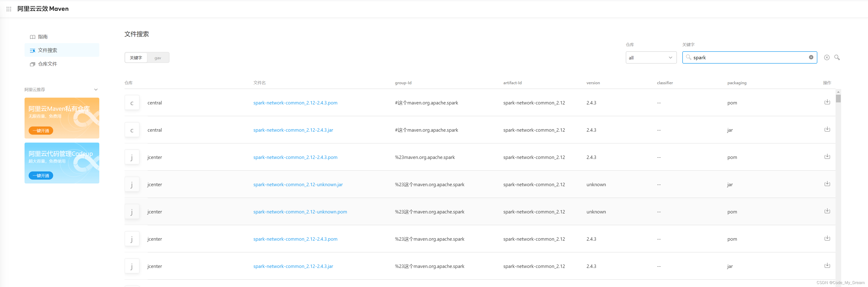Click the 阿里云云效 Maven title
Viewport: 868px width, 287px height.
tap(43, 9)
